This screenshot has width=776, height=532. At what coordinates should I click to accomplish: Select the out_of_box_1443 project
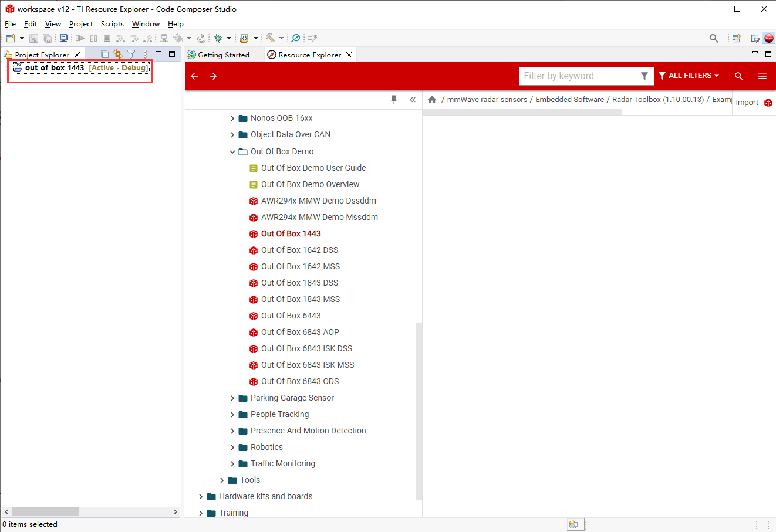coord(81,67)
